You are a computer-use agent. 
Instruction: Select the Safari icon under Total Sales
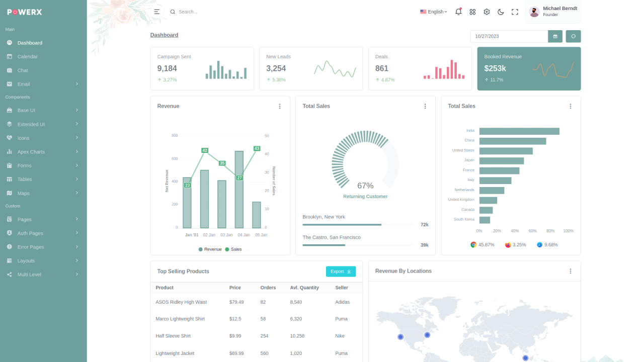tap(539, 244)
